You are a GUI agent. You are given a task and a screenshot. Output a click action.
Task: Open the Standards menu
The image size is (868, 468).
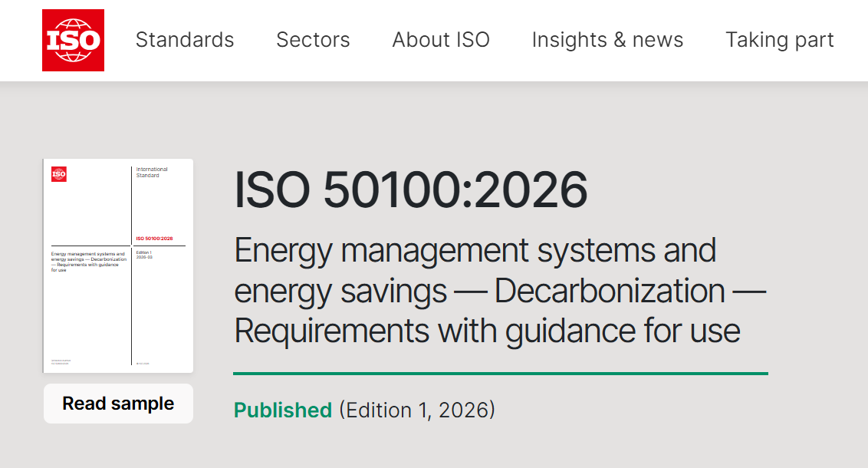pos(185,40)
